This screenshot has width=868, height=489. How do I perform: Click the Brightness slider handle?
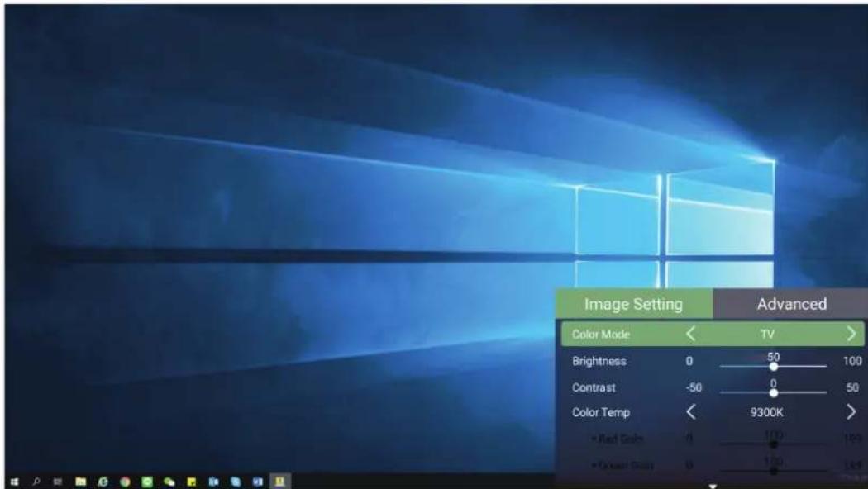coord(774,366)
